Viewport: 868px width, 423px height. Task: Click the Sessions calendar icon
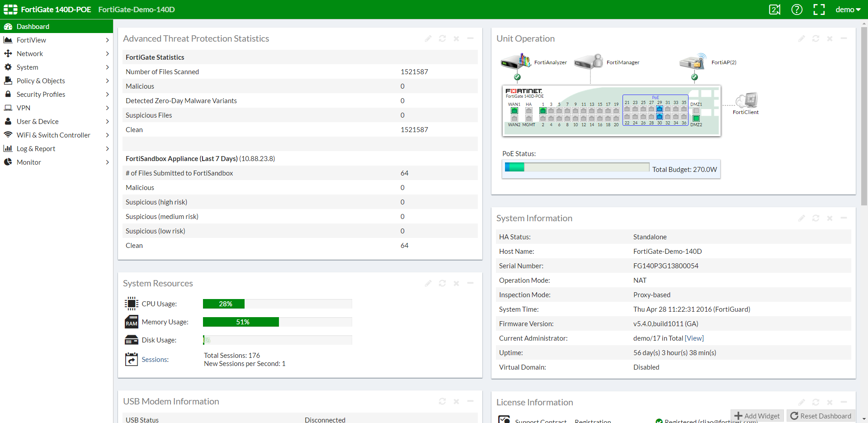[131, 359]
